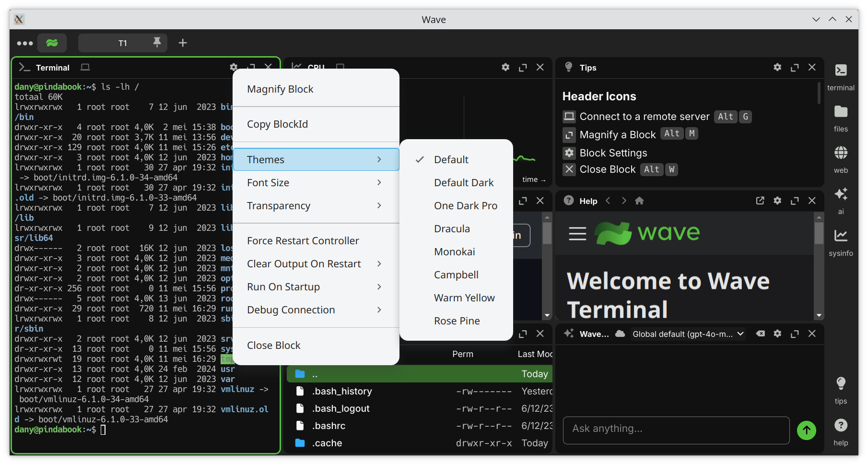Screen dimensions: 868x465
Task: Open the three-dots app menu in tab bar
Action: tap(25, 43)
